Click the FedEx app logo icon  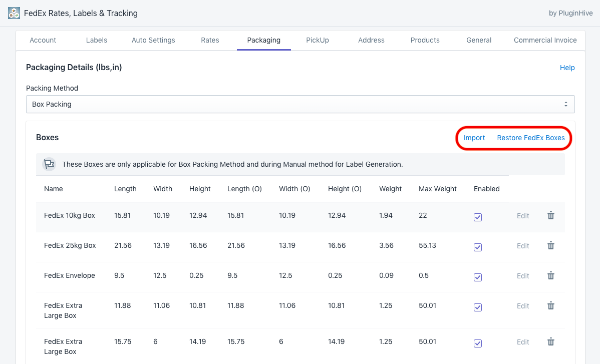(14, 13)
